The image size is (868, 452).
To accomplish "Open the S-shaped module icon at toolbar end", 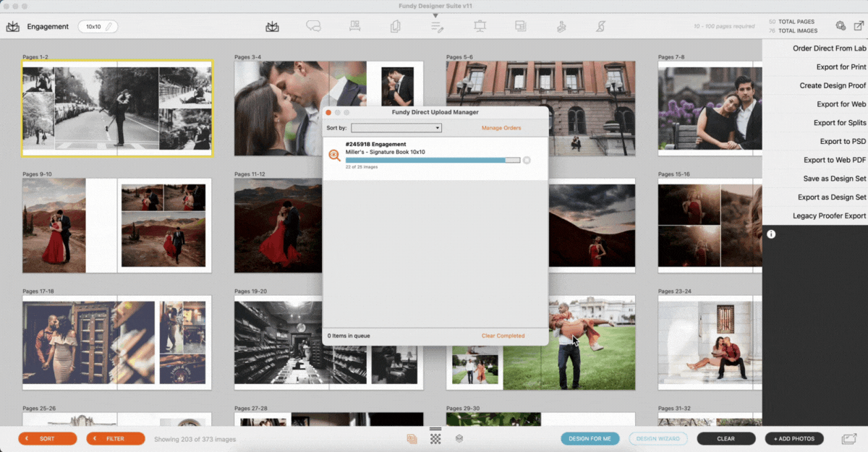I will tap(600, 27).
